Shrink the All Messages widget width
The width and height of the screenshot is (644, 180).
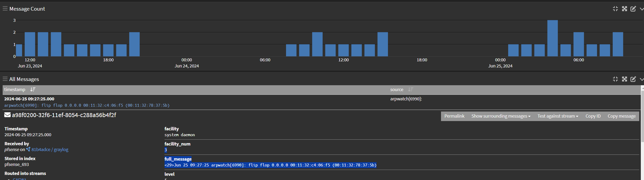click(615, 79)
